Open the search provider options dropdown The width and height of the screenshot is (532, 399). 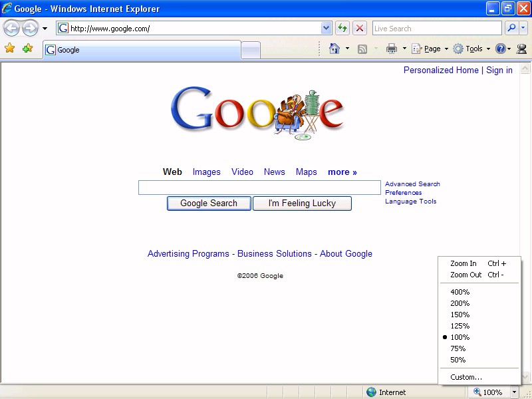coord(523,28)
